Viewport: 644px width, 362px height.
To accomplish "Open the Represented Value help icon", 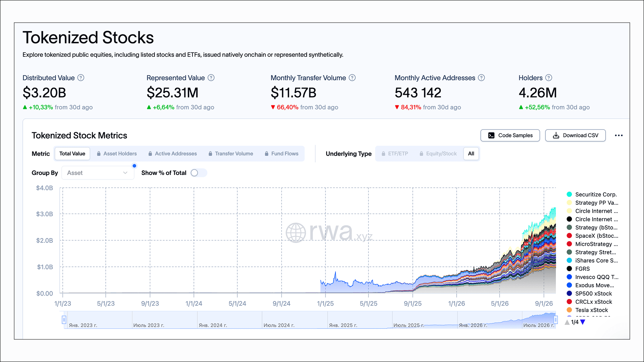I will (211, 78).
